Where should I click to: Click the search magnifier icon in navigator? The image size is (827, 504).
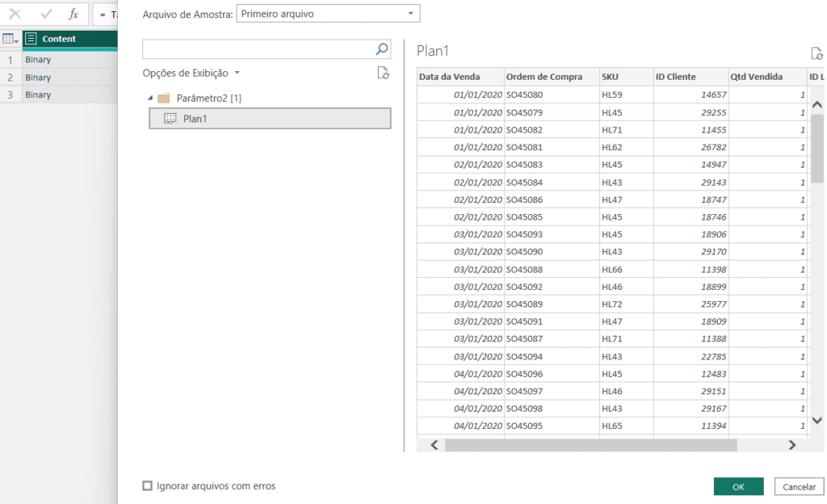382,49
